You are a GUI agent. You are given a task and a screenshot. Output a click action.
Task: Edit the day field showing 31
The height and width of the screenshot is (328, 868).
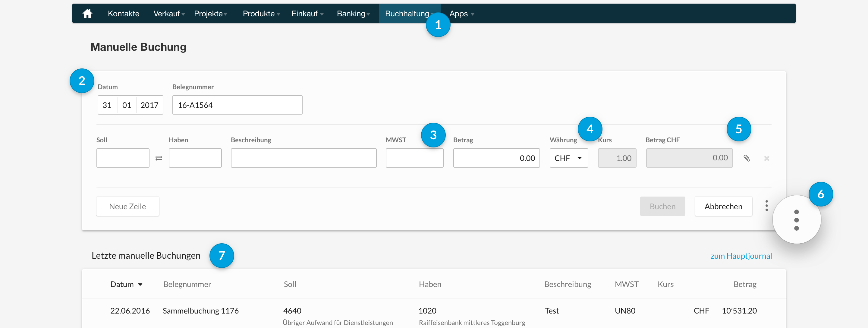[107, 105]
